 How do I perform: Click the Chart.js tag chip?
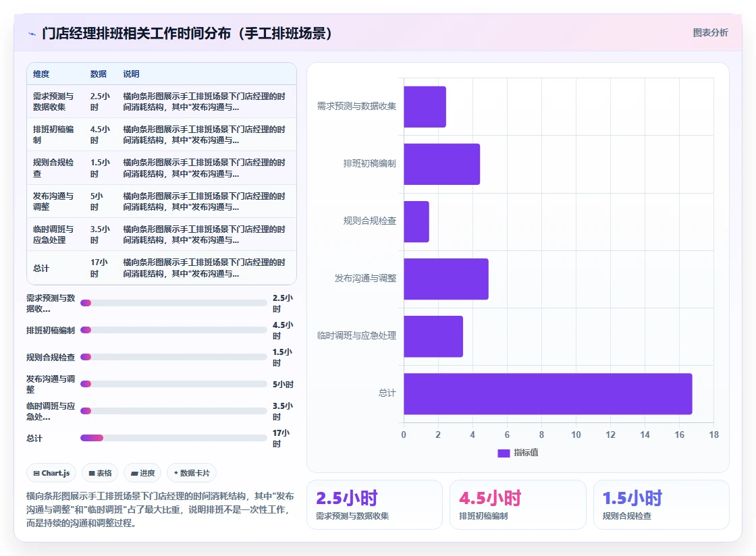coord(51,473)
